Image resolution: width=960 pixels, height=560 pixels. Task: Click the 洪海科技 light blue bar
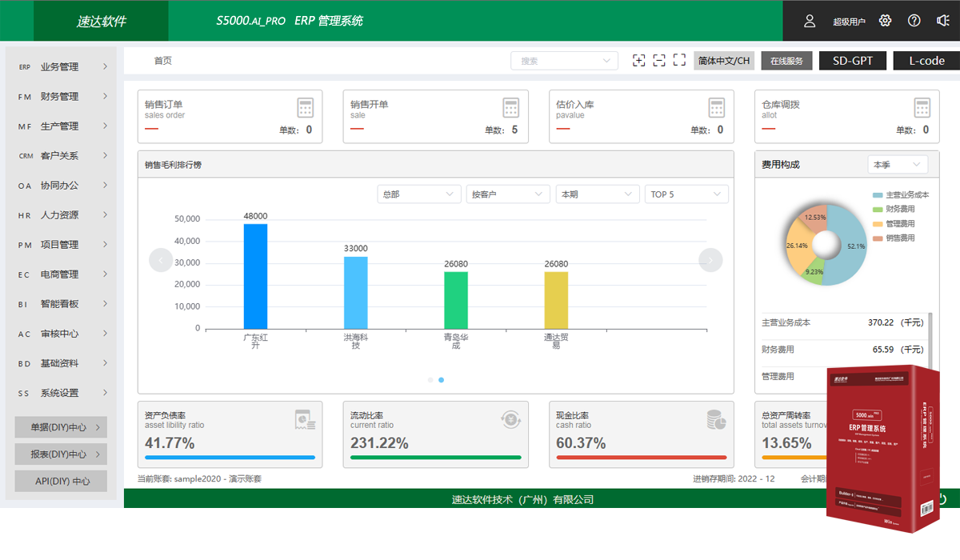356,293
